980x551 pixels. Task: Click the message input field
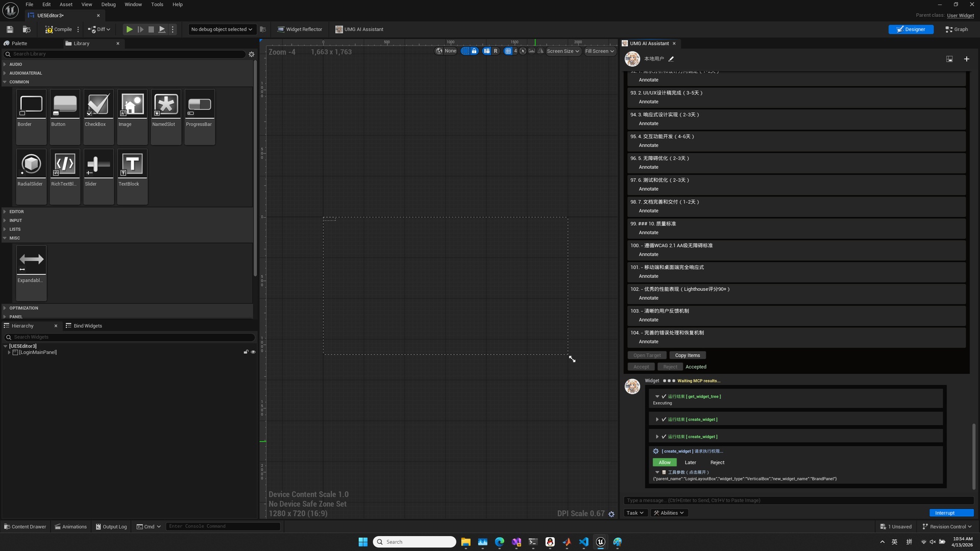(798, 500)
